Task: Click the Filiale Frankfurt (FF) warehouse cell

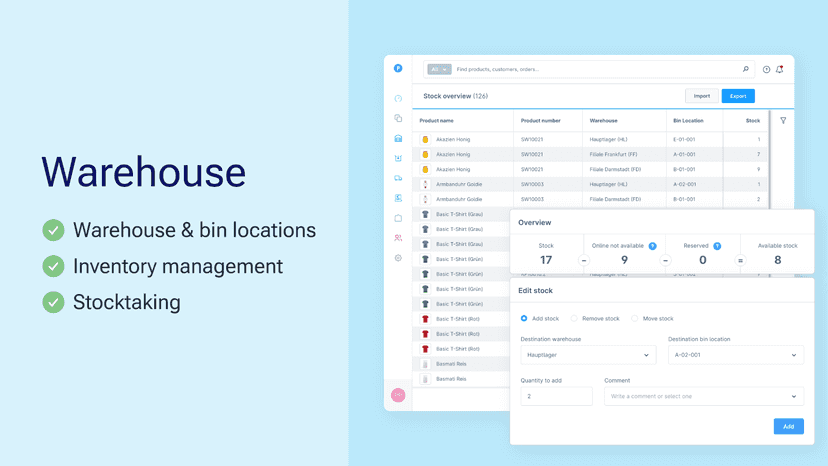Action: coord(613,154)
